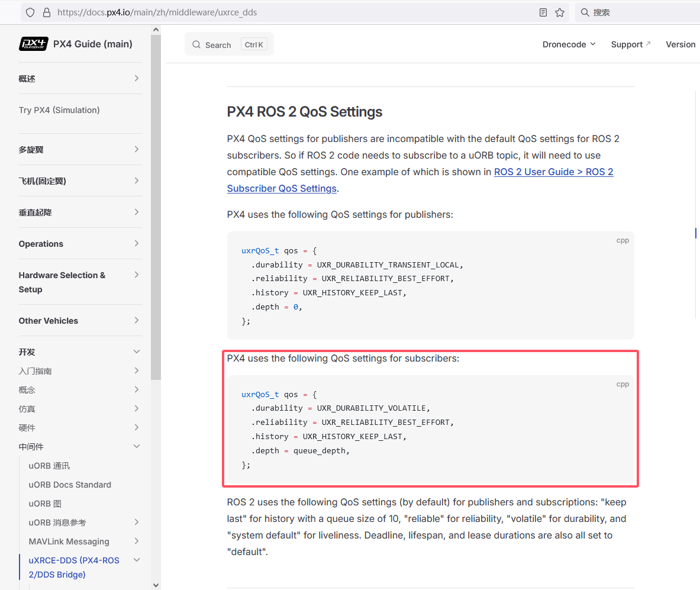
Task: Click the sidebar scroll up arrow
Action: coord(156,30)
